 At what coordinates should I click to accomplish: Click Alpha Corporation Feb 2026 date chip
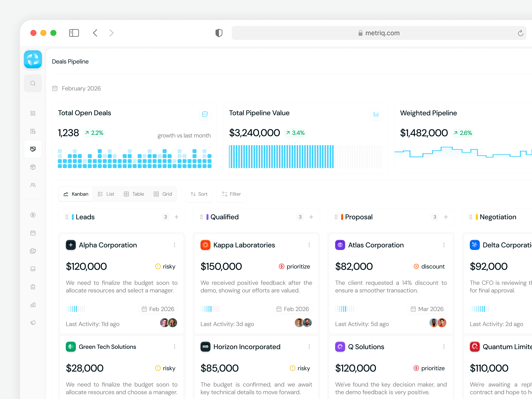point(158,309)
